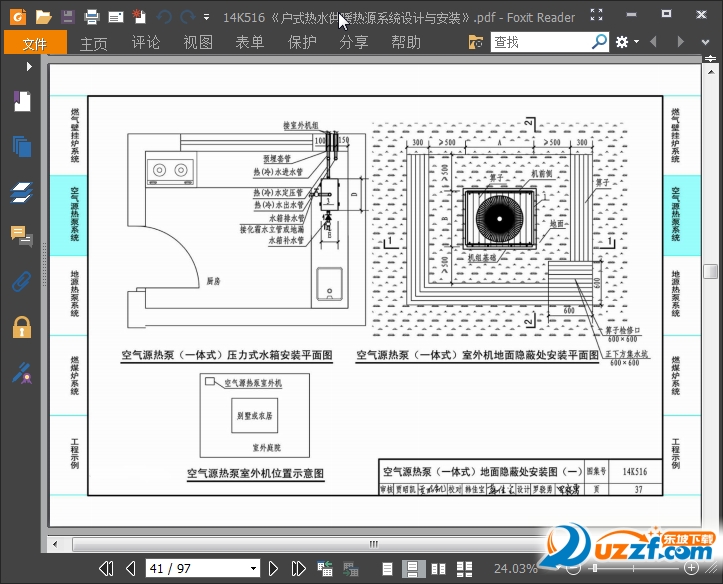This screenshot has width=723, height=584.
Task: Click the split view toggle above scrollbar
Action: [x=711, y=59]
